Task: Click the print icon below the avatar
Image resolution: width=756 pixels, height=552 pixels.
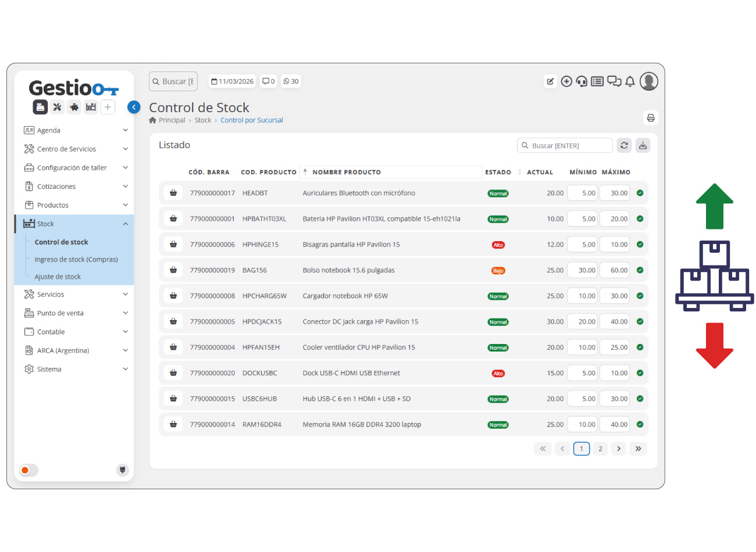Action: pos(651,118)
